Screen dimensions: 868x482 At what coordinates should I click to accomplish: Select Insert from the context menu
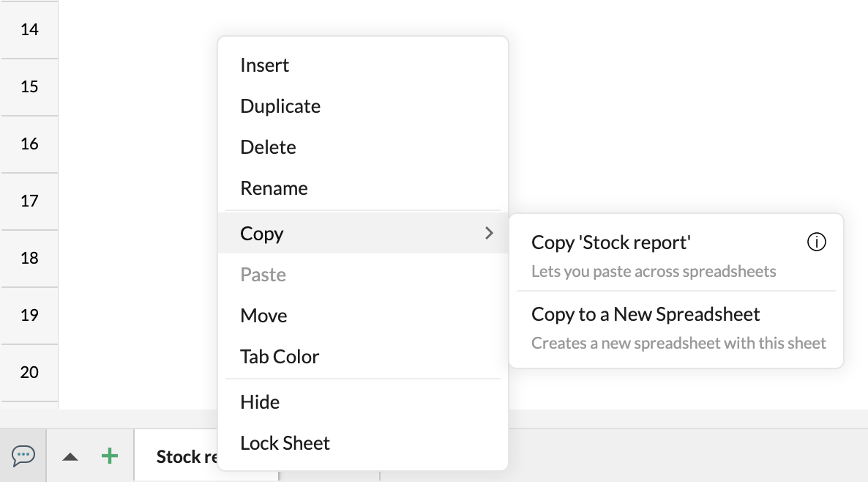click(x=264, y=65)
